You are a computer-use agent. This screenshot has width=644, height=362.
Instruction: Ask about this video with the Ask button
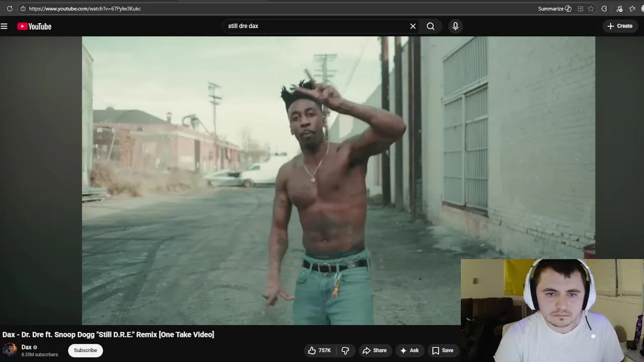point(409,350)
